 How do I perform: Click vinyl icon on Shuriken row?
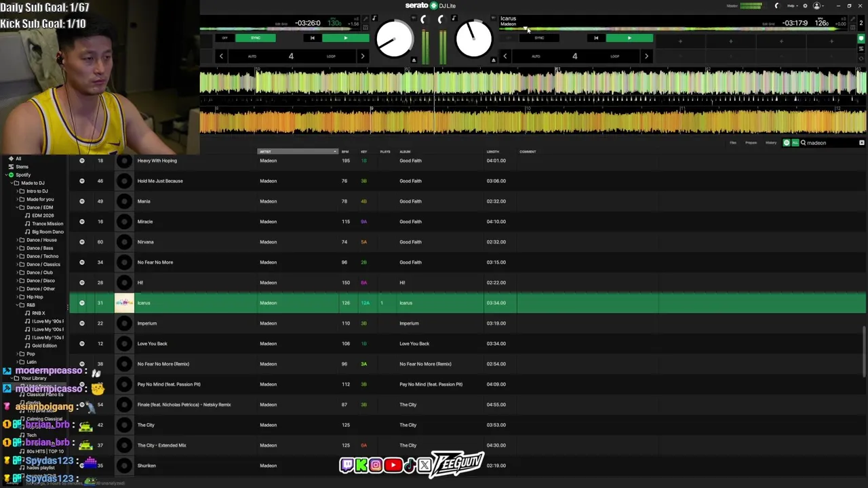coord(124,466)
